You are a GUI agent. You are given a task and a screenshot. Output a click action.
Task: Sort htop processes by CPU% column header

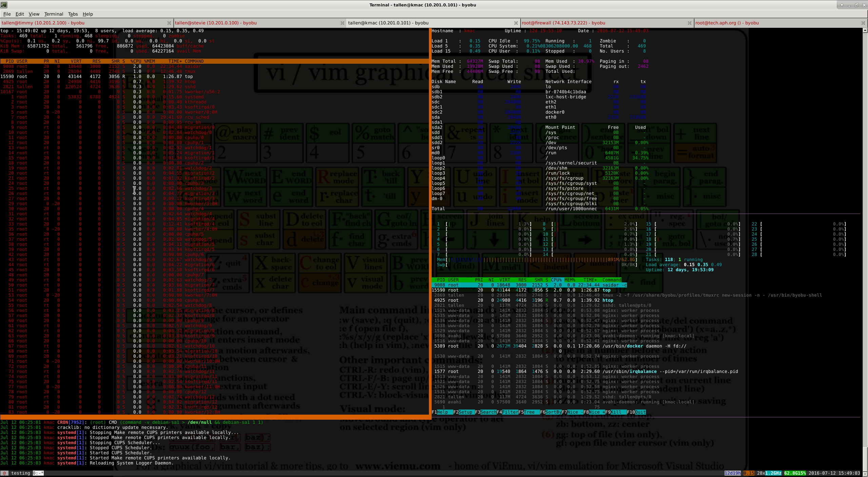(556, 280)
